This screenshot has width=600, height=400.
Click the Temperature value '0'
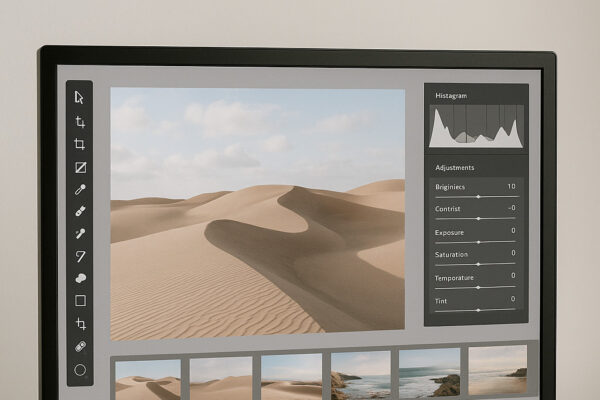point(513,275)
